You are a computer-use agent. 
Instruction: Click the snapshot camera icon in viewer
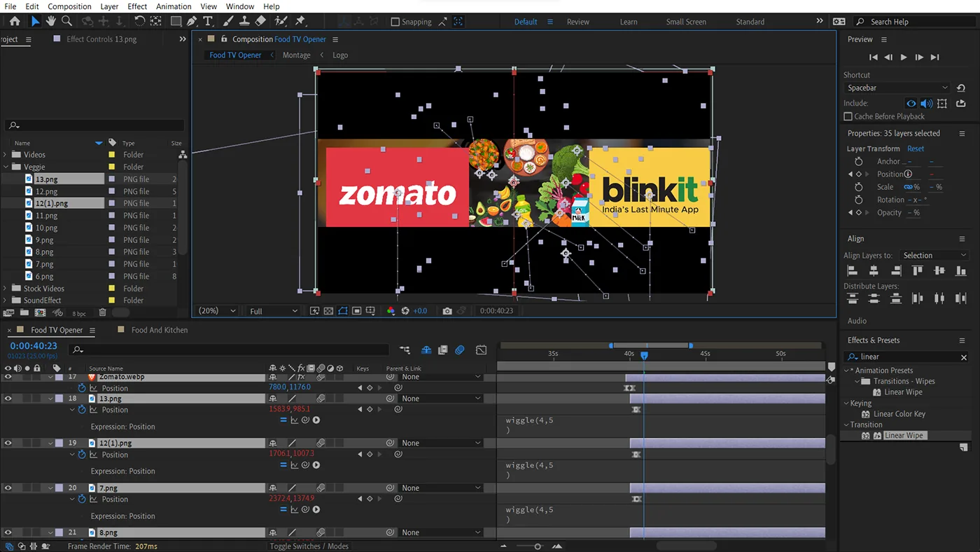[447, 311]
